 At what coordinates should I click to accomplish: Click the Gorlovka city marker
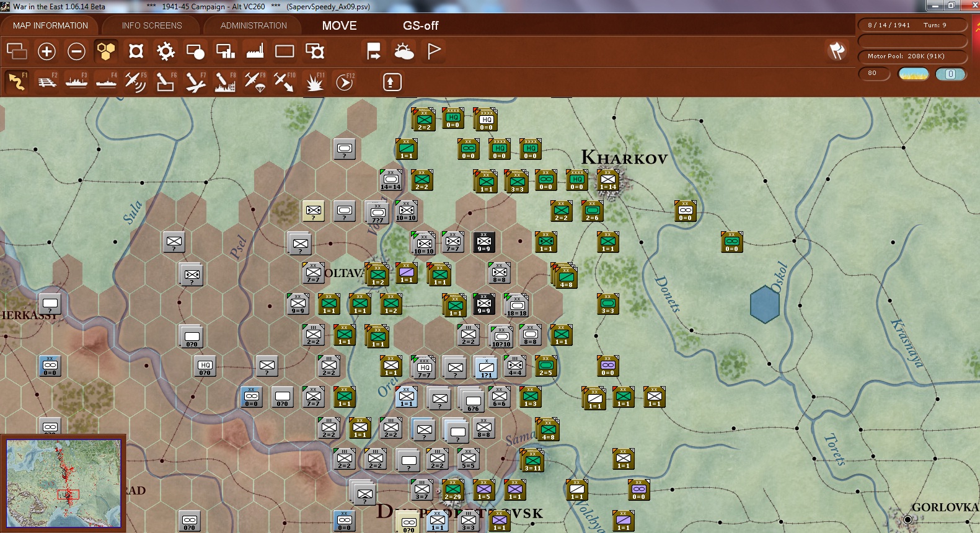click(x=908, y=519)
